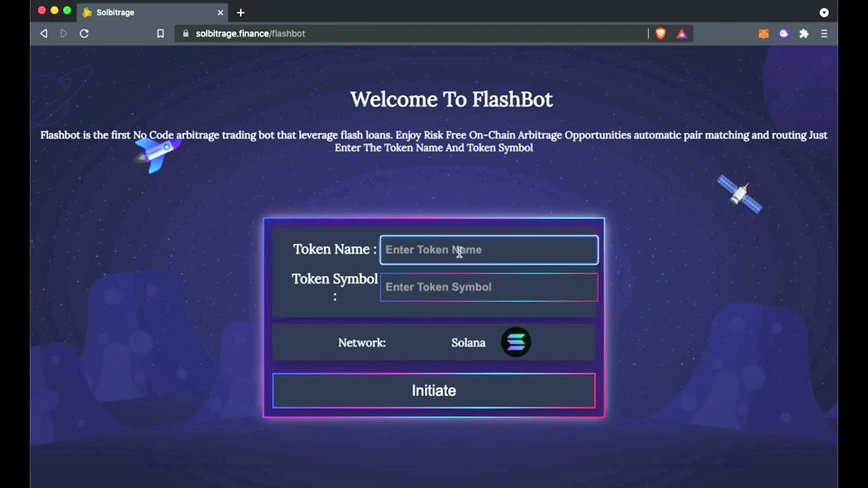Open the MetaMask fox extension
This screenshot has width=868, height=488.
tap(764, 33)
